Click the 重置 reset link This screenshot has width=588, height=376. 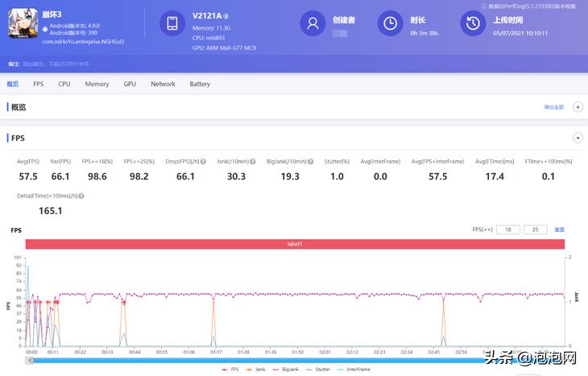[x=559, y=229]
